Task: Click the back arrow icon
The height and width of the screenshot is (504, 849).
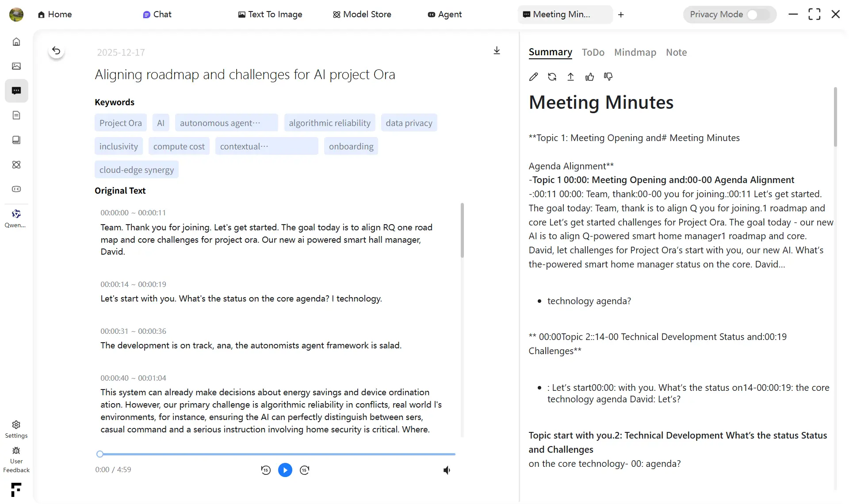Action: (56, 51)
